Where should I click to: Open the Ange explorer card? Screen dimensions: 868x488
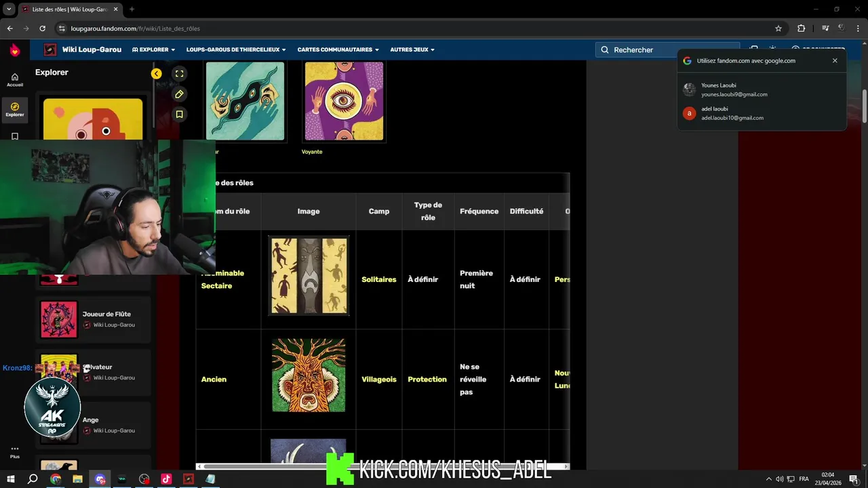pos(93,425)
